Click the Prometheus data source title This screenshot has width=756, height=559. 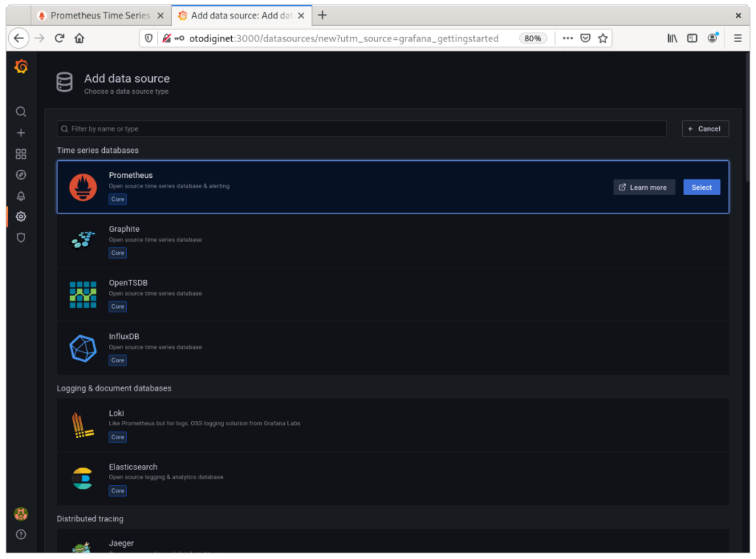(x=131, y=175)
